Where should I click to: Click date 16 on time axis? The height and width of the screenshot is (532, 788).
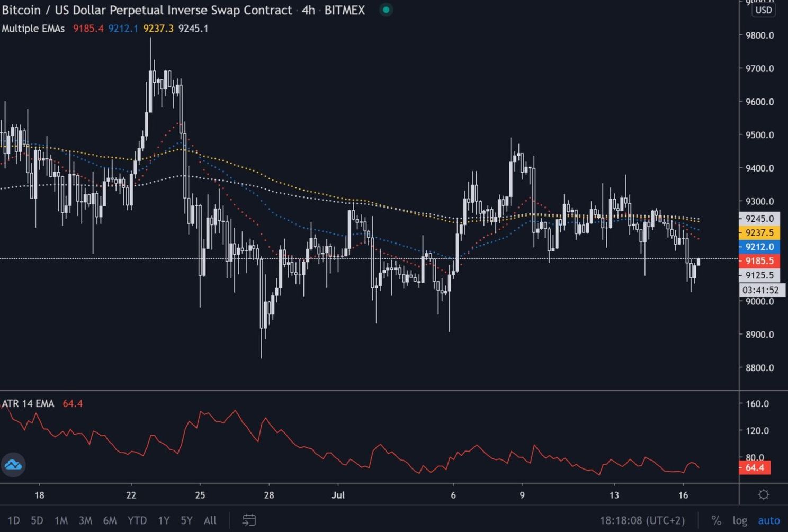683,495
